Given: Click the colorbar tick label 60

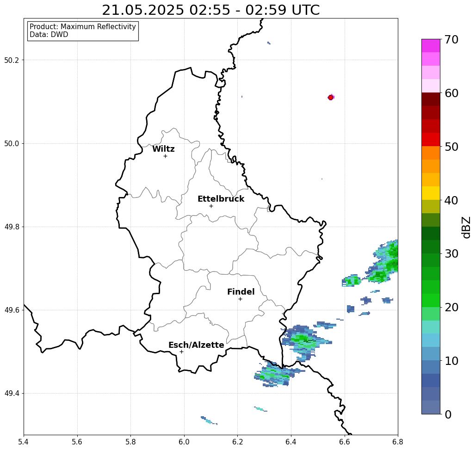Looking at the screenshot, I should pos(451,93).
